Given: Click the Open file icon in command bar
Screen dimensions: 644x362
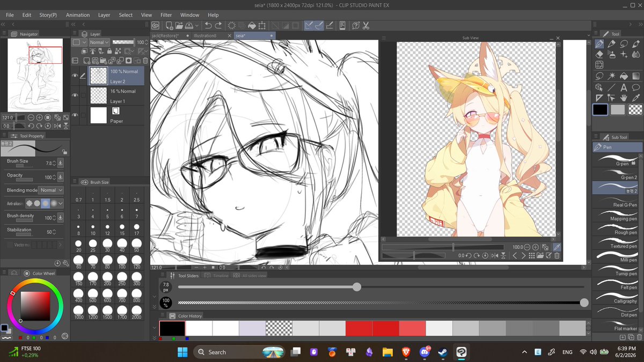Looking at the screenshot, I should (x=179, y=25).
